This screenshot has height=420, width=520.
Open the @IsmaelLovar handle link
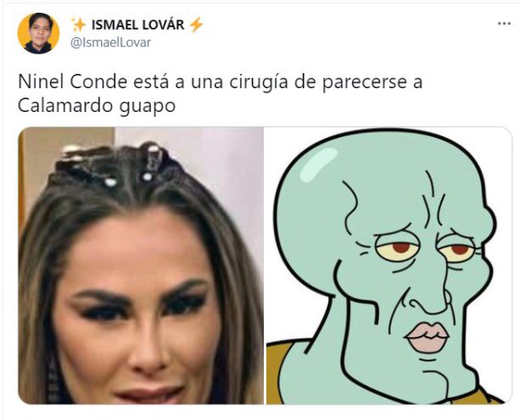(111, 42)
